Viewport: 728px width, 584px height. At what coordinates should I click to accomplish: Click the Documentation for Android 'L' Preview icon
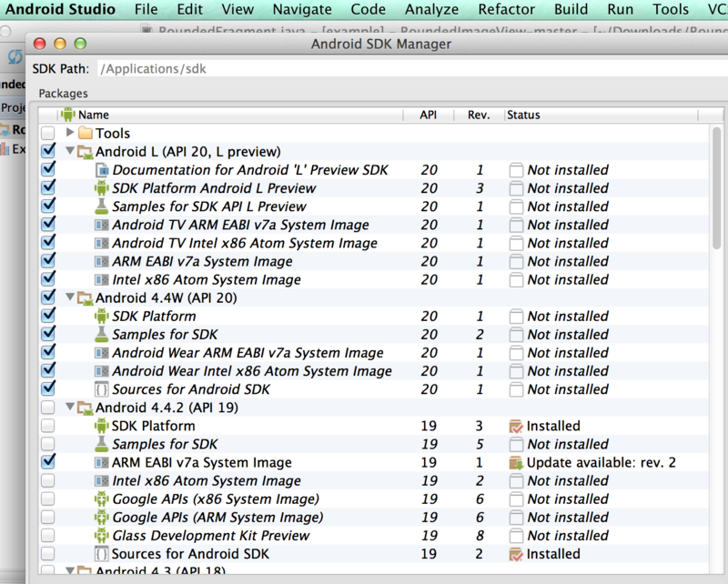point(102,170)
